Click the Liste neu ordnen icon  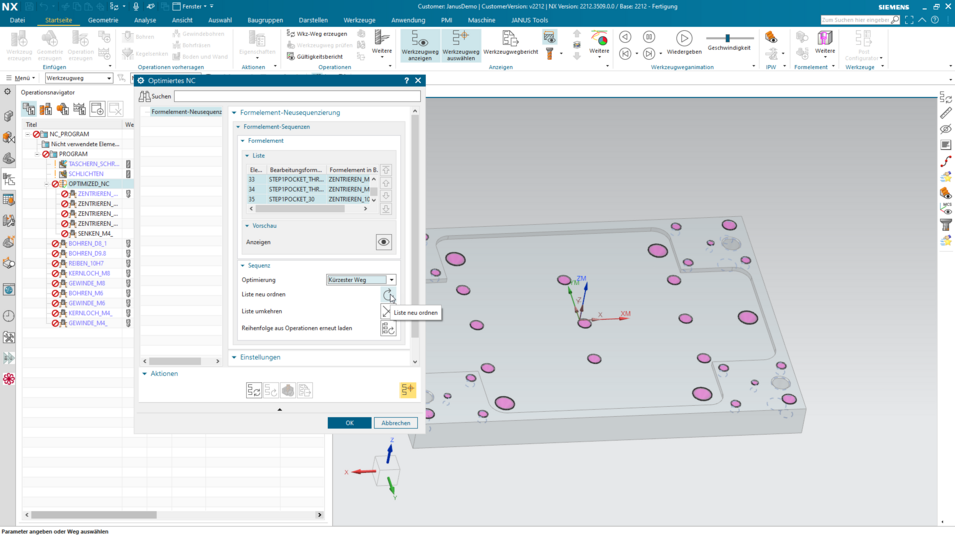coord(388,295)
